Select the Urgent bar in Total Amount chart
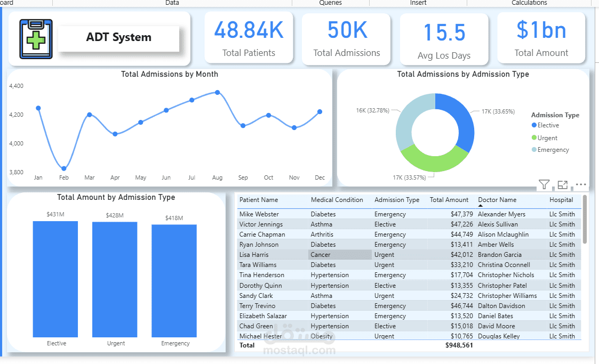 tap(115, 280)
